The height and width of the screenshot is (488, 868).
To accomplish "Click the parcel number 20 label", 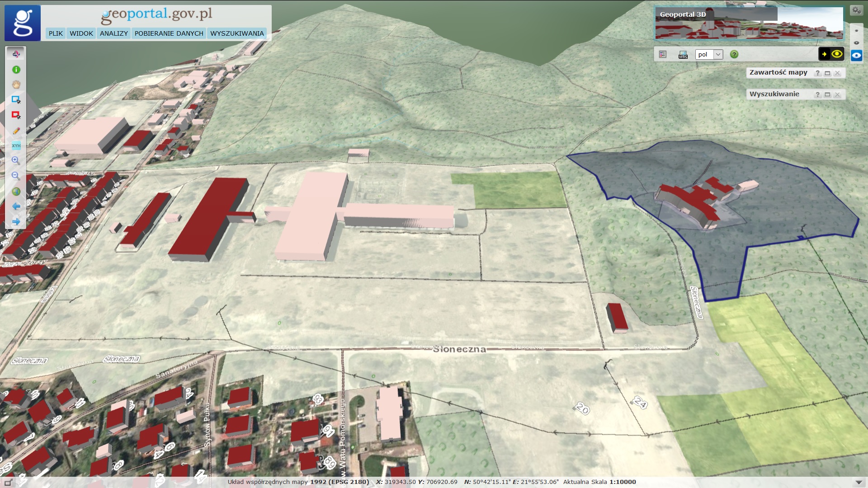I will pyautogui.click(x=582, y=409).
